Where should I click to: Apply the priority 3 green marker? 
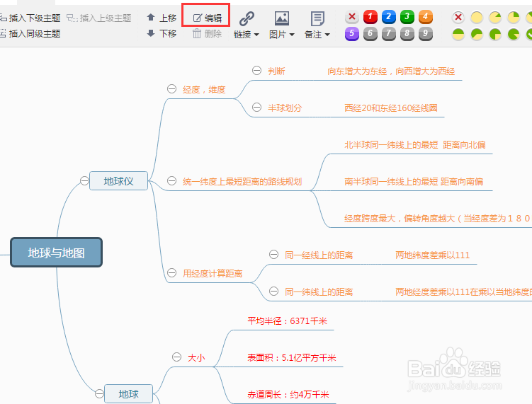point(407,16)
